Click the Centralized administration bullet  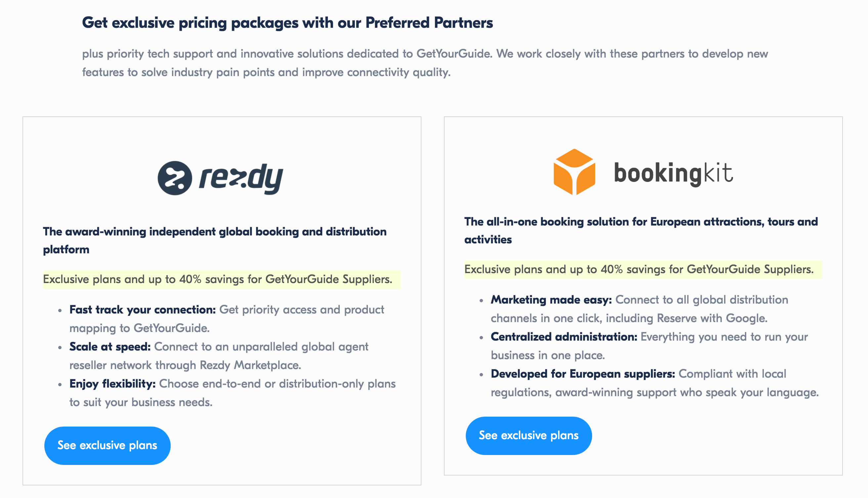point(649,346)
